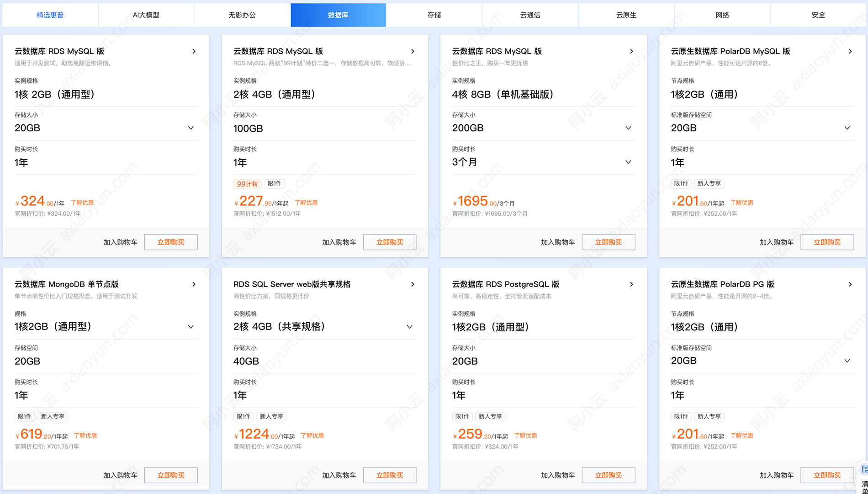Select the 无影办公 tab
The width and height of the screenshot is (868, 494).
point(242,15)
